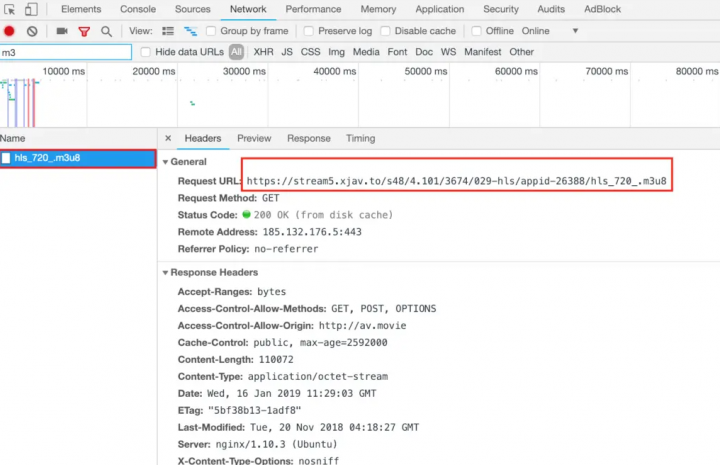Close the request details panel

[168, 138]
